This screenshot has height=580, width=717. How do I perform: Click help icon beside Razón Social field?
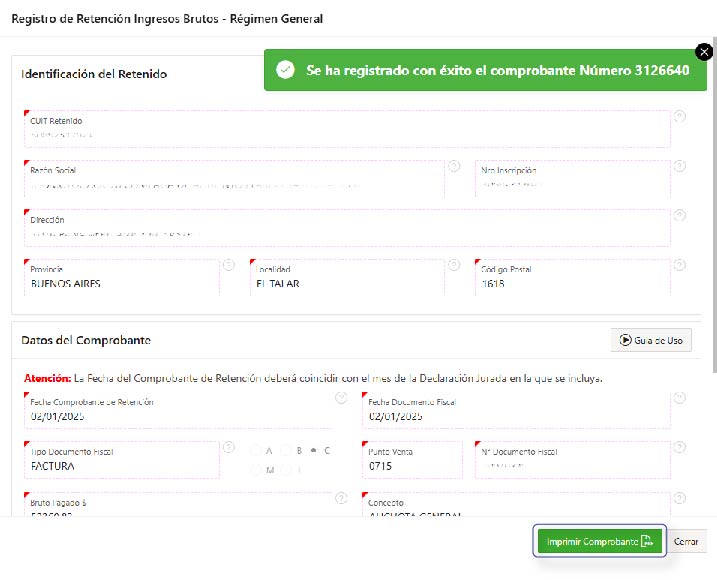click(x=454, y=166)
